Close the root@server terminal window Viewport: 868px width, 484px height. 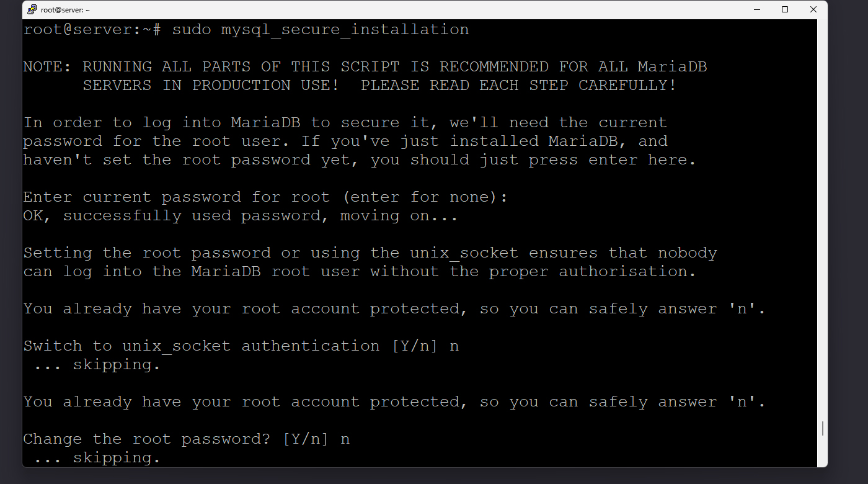tap(813, 9)
